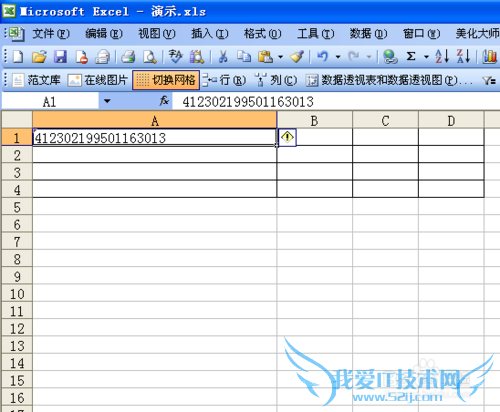Expand the AutoSum functions dropdown arrow

pos(426,57)
